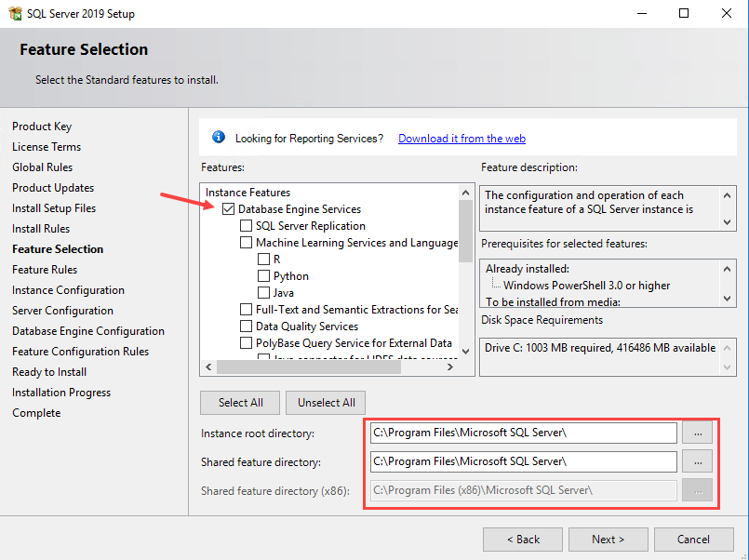749x560 pixels.
Task: Tick the Python checkbox
Action: [x=263, y=276]
